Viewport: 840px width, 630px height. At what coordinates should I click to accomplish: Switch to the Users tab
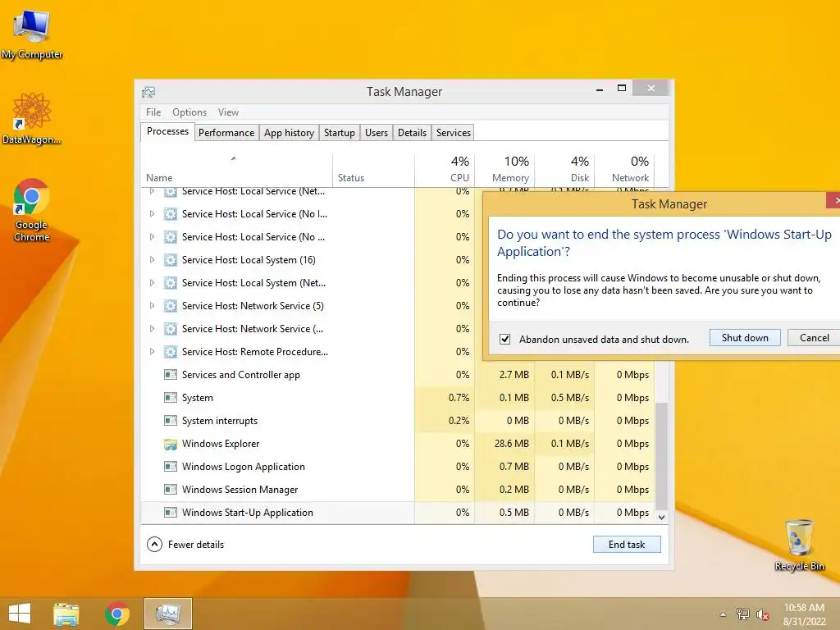376,133
